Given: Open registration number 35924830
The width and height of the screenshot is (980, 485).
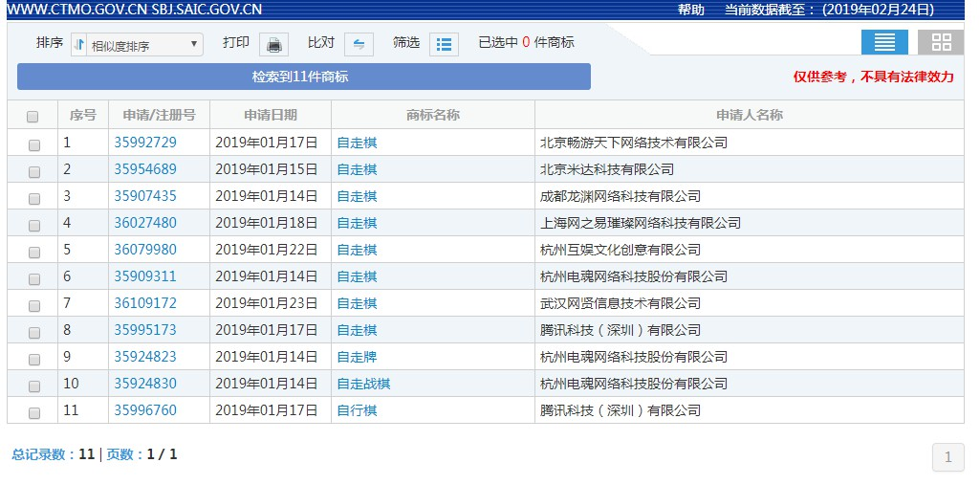Looking at the screenshot, I should (x=145, y=384).
